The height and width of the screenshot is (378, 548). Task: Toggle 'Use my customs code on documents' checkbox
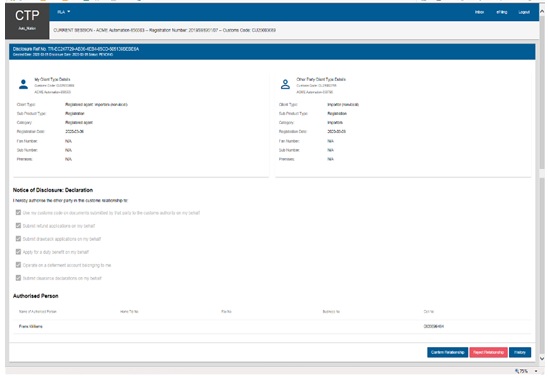[19, 212]
